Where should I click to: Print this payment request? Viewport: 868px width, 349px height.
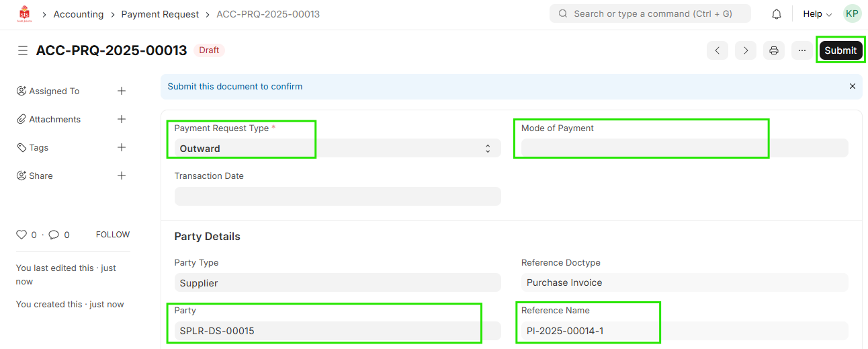(x=774, y=50)
